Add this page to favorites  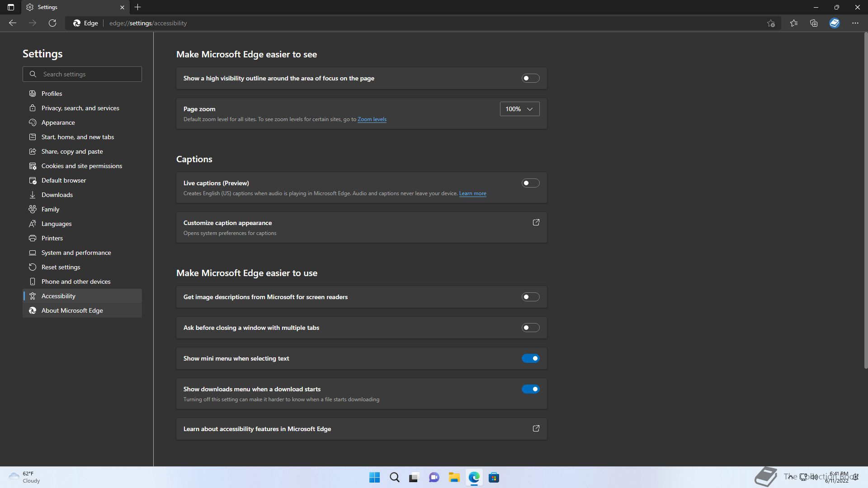point(771,23)
